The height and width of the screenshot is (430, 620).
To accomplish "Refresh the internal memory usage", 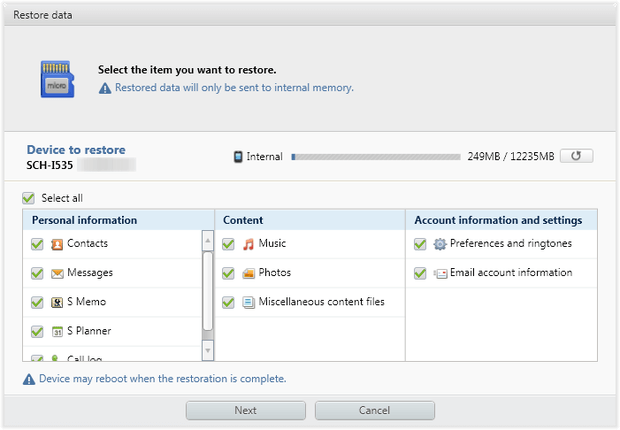I will point(576,156).
